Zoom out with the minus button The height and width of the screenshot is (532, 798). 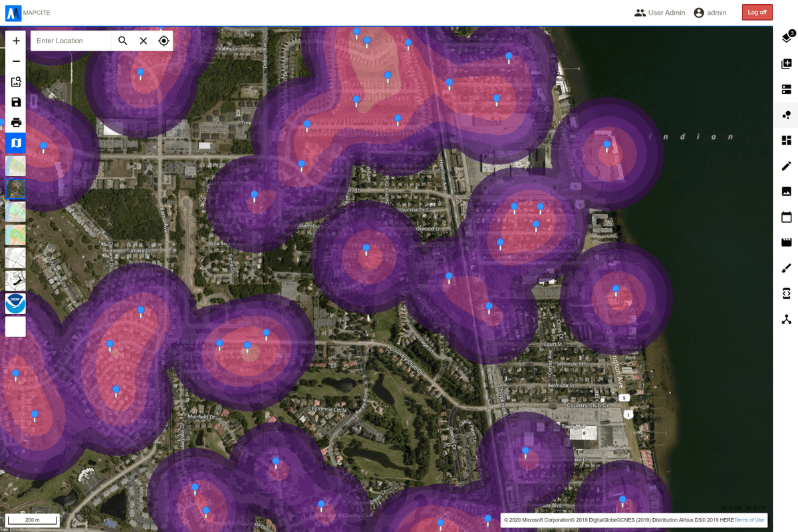[x=16, y=61]
